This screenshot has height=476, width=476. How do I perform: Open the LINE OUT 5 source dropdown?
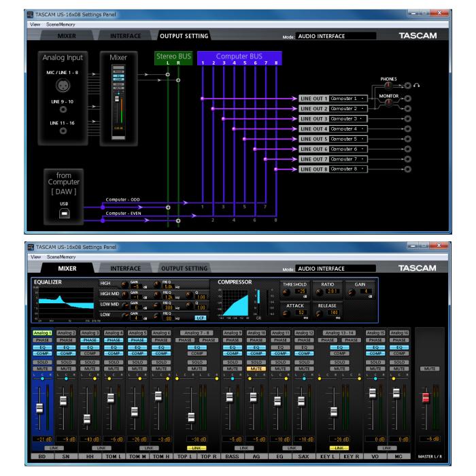coord(348,139)
